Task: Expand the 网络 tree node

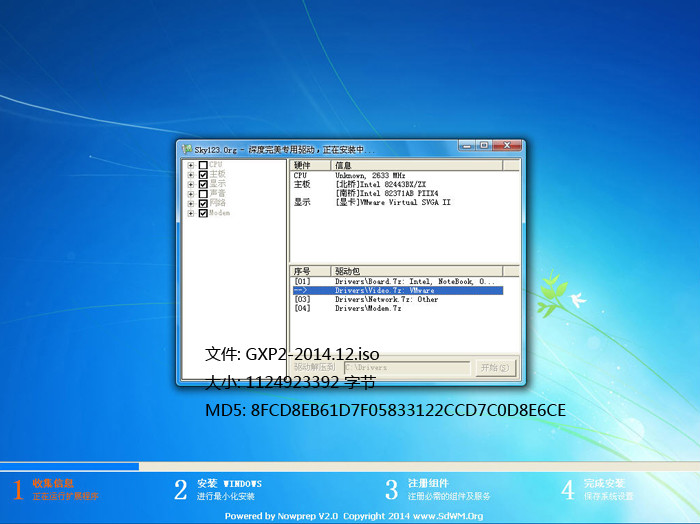Action: tap(191, 204)
